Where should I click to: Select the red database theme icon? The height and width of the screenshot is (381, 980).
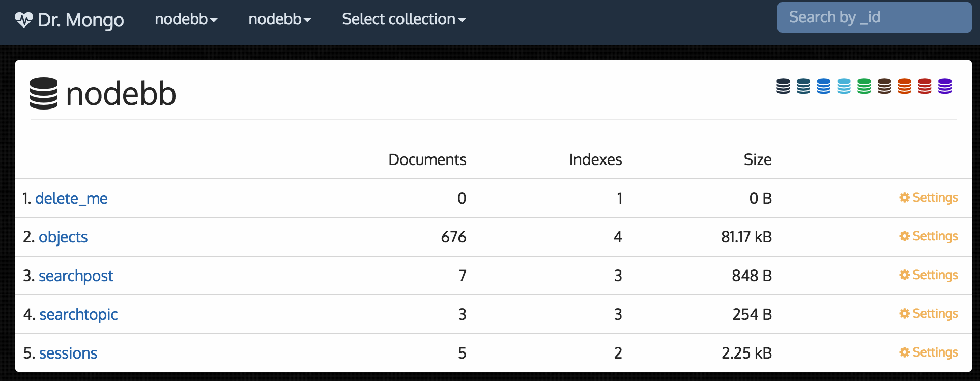coord(925,86)
